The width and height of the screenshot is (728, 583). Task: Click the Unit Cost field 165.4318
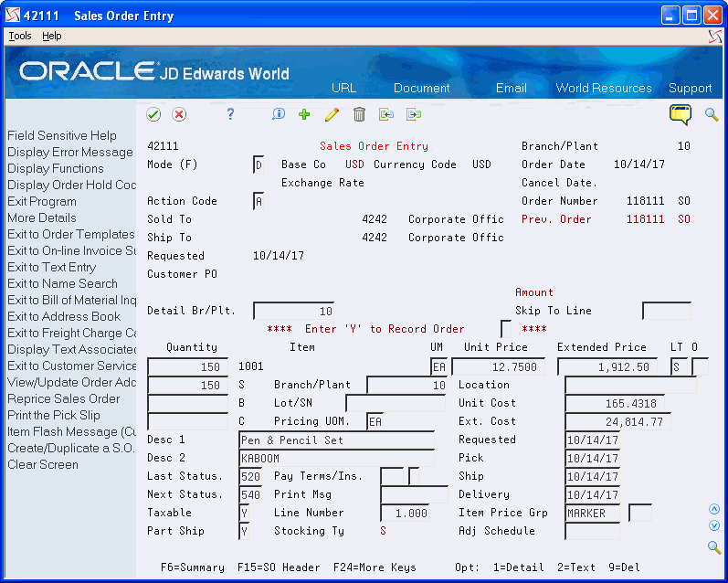coord(615,403)
